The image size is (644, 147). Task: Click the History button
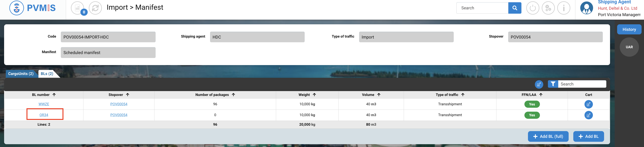[629, 30]
